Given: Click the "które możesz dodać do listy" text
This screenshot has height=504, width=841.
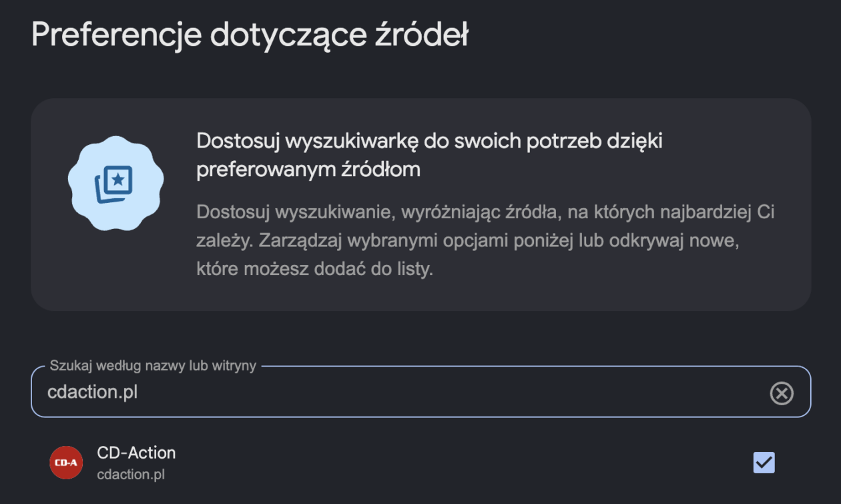Looking at the screenshot, I should [x=314, y=270].
